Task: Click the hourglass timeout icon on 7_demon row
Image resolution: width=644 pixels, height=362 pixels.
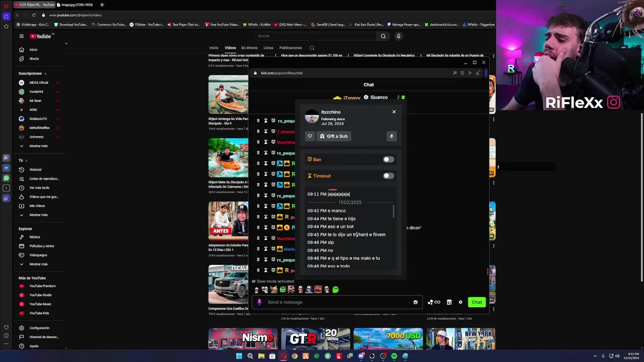Action: (x=266, y=131)
